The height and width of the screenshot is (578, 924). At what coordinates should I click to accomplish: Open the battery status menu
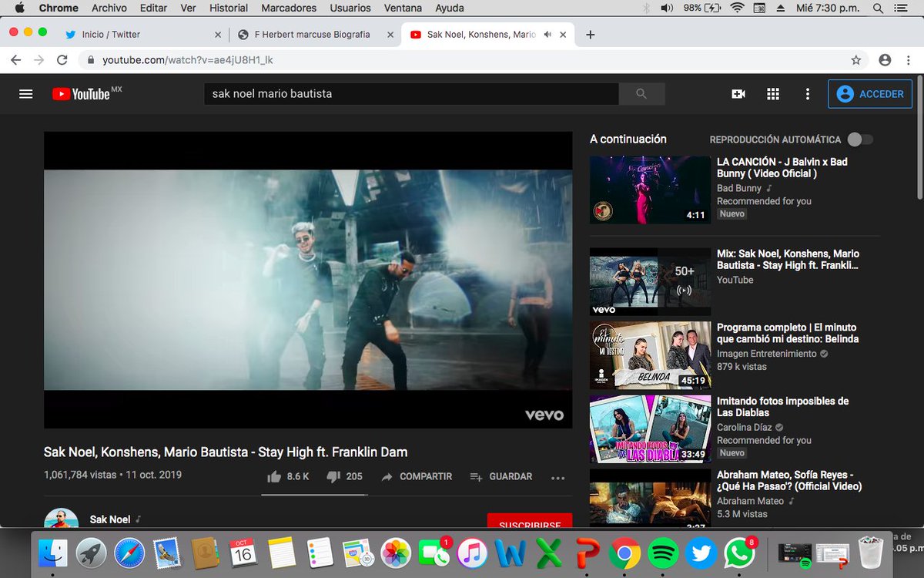(701, 8)
